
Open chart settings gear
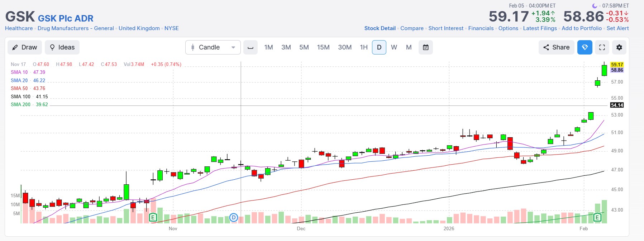coord(619,47)
